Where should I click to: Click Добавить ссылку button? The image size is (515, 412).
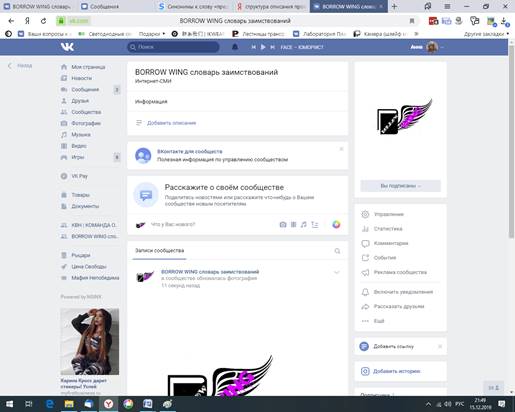point(393,347)
